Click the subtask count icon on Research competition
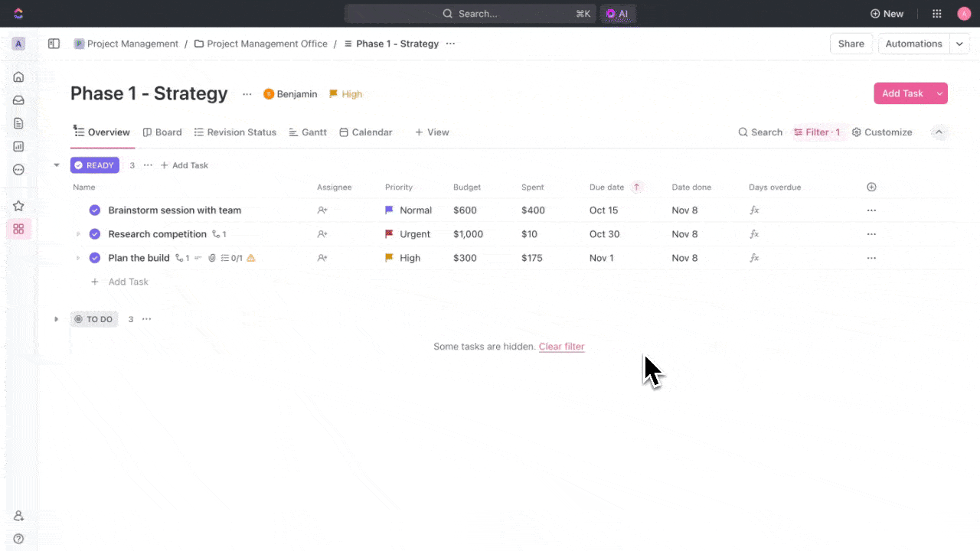Viewport: 980px width, 551px height. coord(219,234)
